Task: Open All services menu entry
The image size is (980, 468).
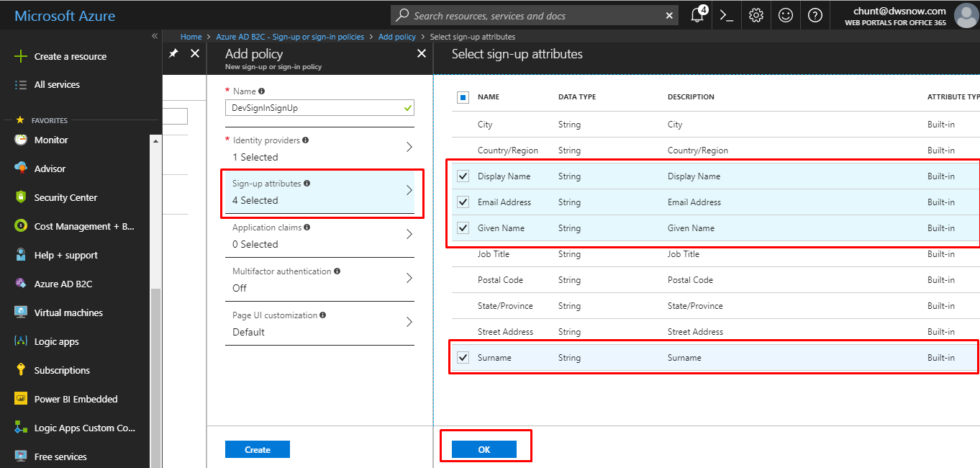Action: pos(57,84)
